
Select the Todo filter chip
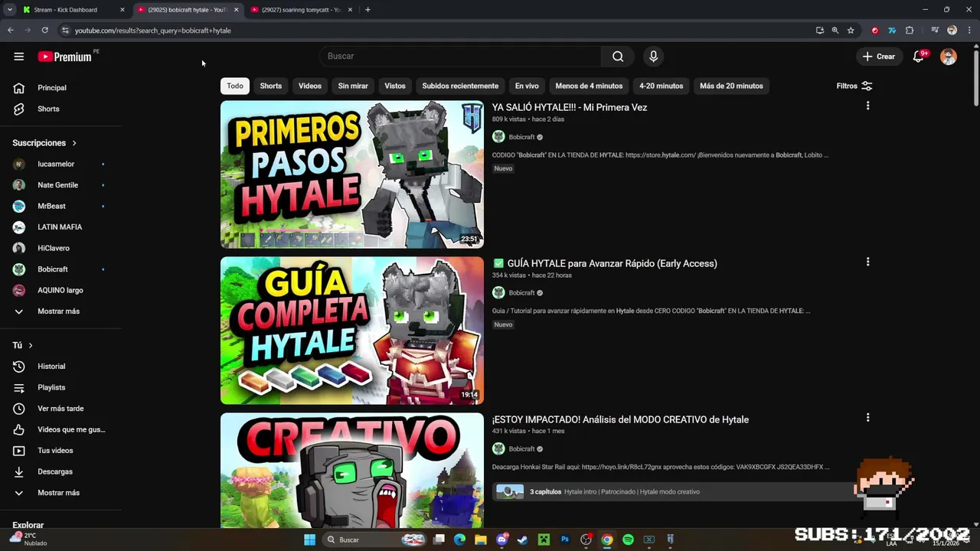[235, 86]
